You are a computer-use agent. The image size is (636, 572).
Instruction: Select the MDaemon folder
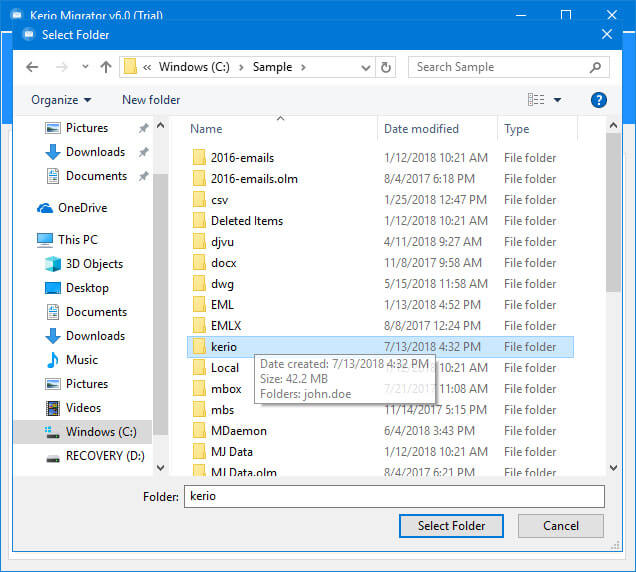[238, 431]
